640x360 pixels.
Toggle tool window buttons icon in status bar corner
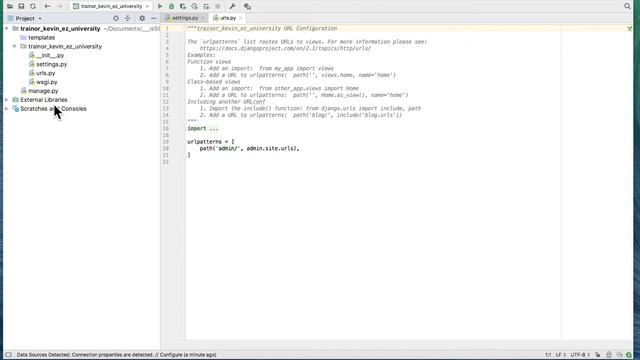(8, 355)
